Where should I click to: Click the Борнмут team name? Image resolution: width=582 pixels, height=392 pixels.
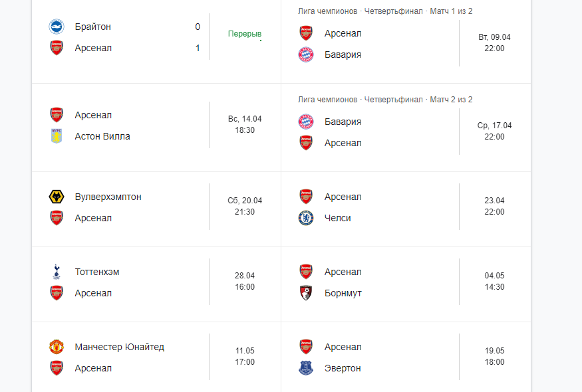click(x=343, y=293)
